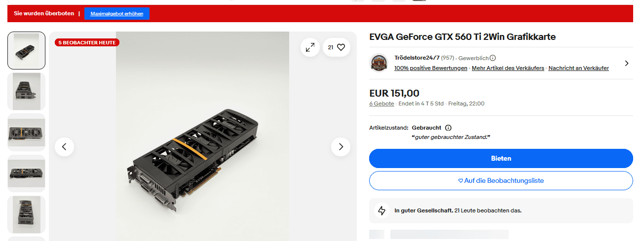Go back to the previous product image
This screenshot has height=241, width=644.
[x=64, y=146]
